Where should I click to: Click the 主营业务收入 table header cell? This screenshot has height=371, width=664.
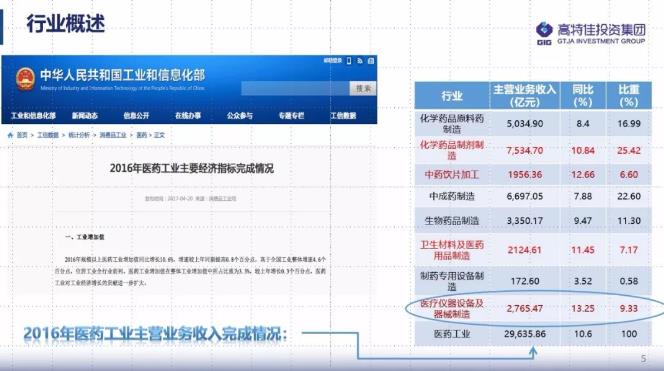[525, 96]
